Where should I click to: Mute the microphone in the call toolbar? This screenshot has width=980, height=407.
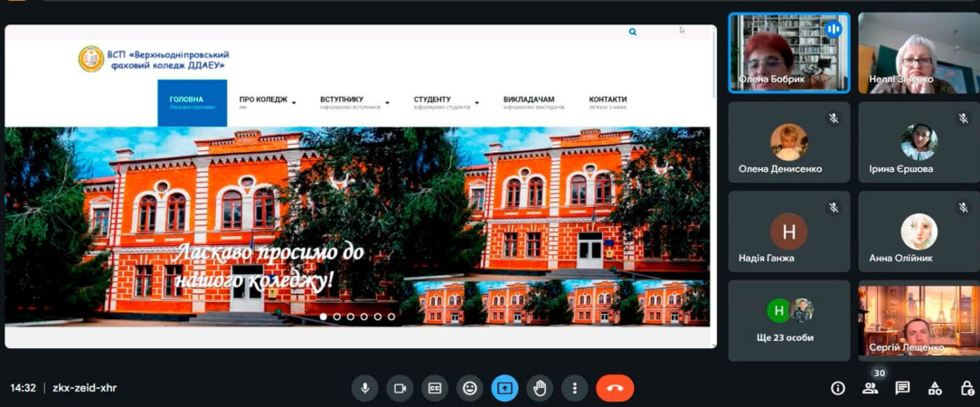click(x=365, y=388)
